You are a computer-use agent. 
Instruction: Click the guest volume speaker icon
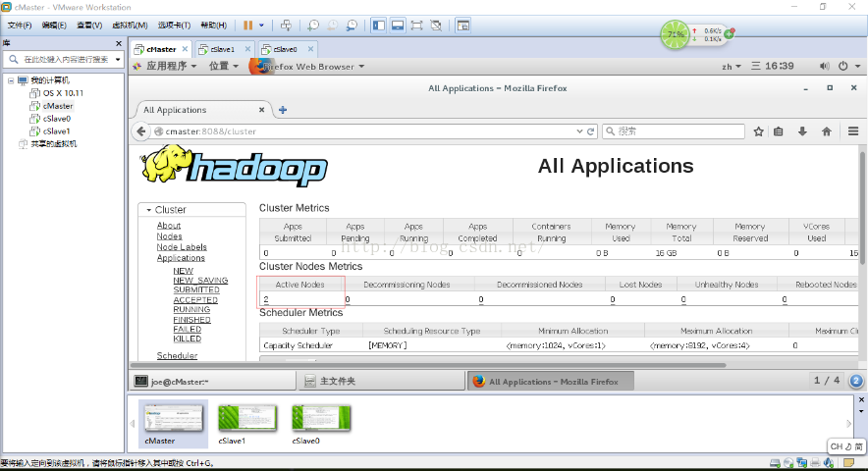pos(824,66)
